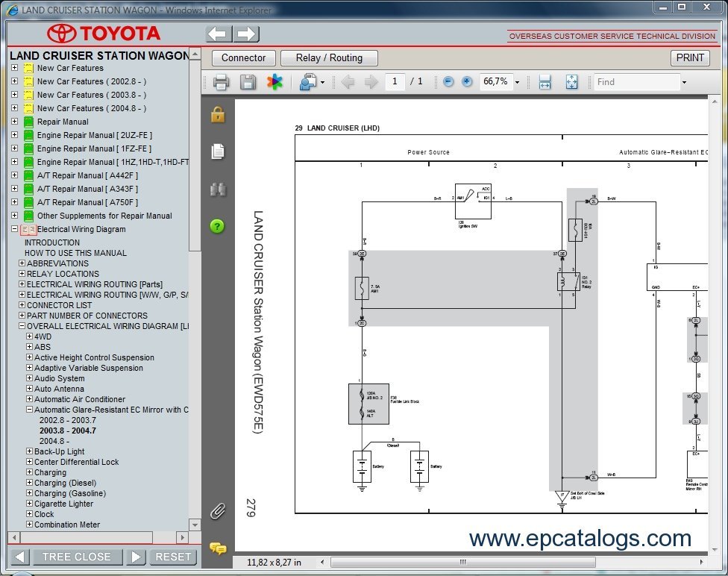This screenshot has width=728, height=576.
Task: Collapse Automatic Glare-Resistant EC Mirror node
Action: [x=29, y=409]
